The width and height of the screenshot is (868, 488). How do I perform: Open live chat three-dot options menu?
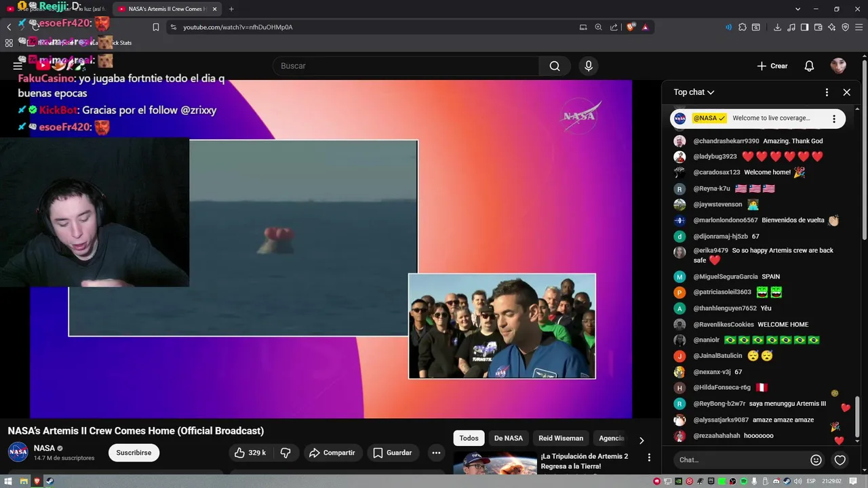point(827,92)
